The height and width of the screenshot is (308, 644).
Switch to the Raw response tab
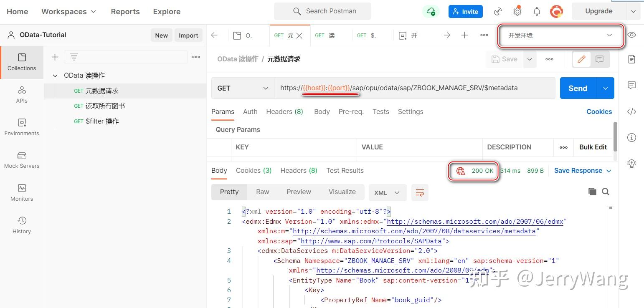click(x=262, y=192)
